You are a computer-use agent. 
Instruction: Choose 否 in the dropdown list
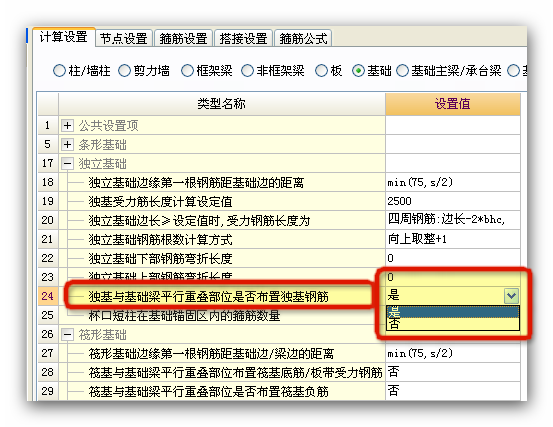pos(453,324)
